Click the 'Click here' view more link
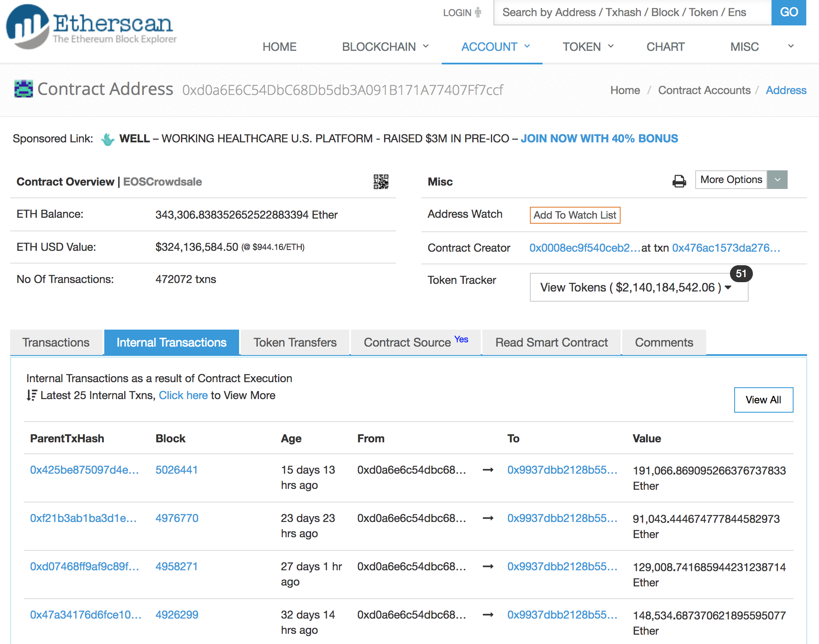 183,395
